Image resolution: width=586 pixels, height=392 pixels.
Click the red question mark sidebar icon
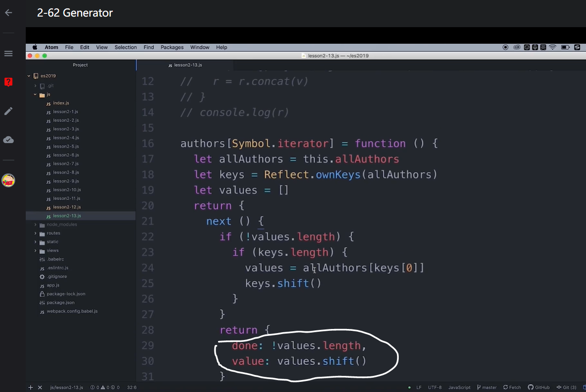point(8,82)
